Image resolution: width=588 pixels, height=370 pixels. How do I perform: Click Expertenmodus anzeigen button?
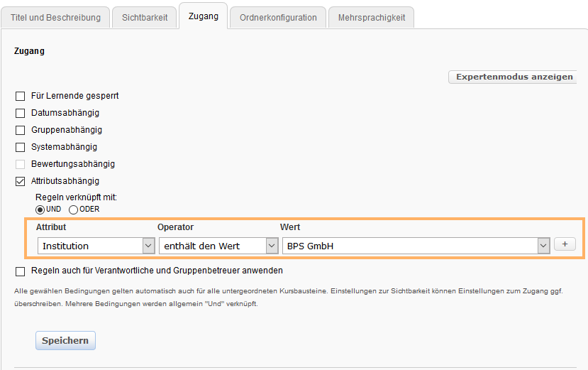(x=514, y=77)
